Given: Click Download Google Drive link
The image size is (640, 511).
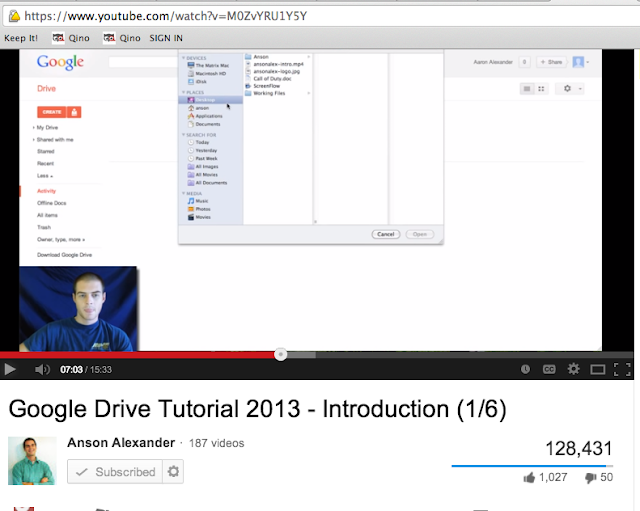Looking at the screenshot, I should (64, 255).
